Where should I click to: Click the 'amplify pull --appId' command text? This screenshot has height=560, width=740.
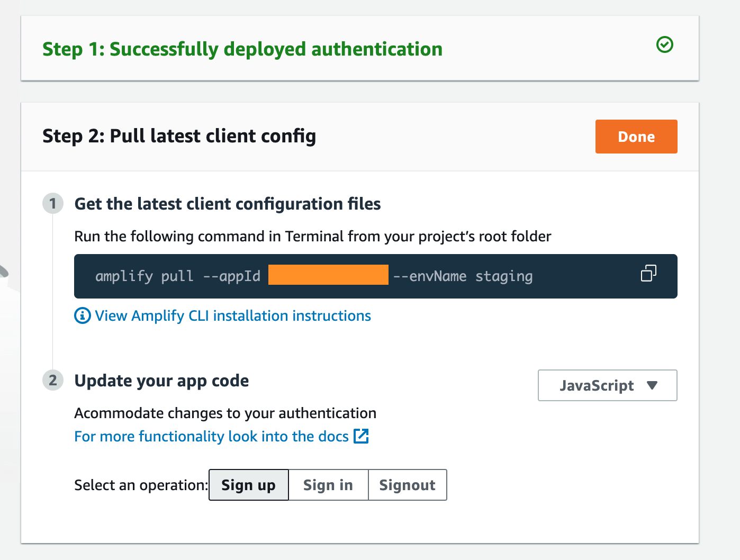pyautogui.click(x=178, y=276)
